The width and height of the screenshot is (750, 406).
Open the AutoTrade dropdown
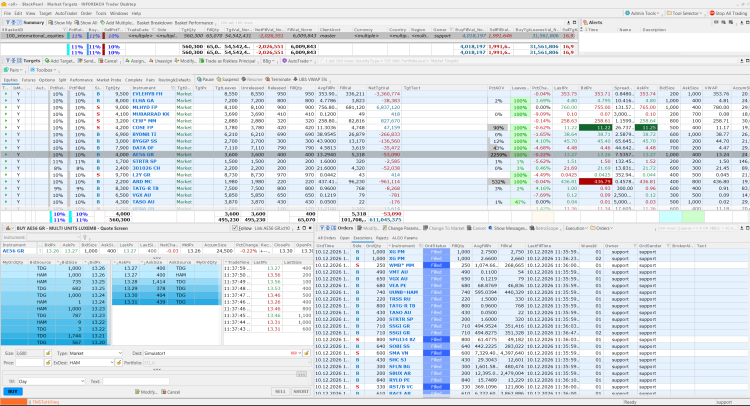(298, 61)
